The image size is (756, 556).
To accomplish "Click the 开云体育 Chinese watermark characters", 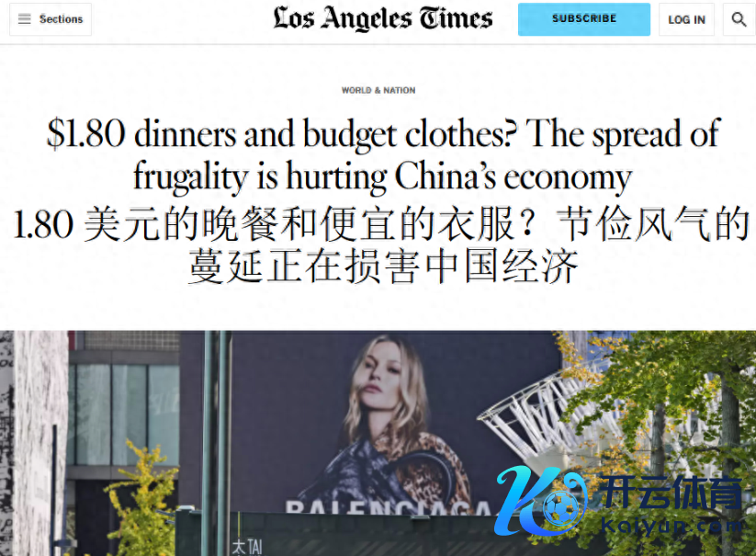I will tap(671, 493).
